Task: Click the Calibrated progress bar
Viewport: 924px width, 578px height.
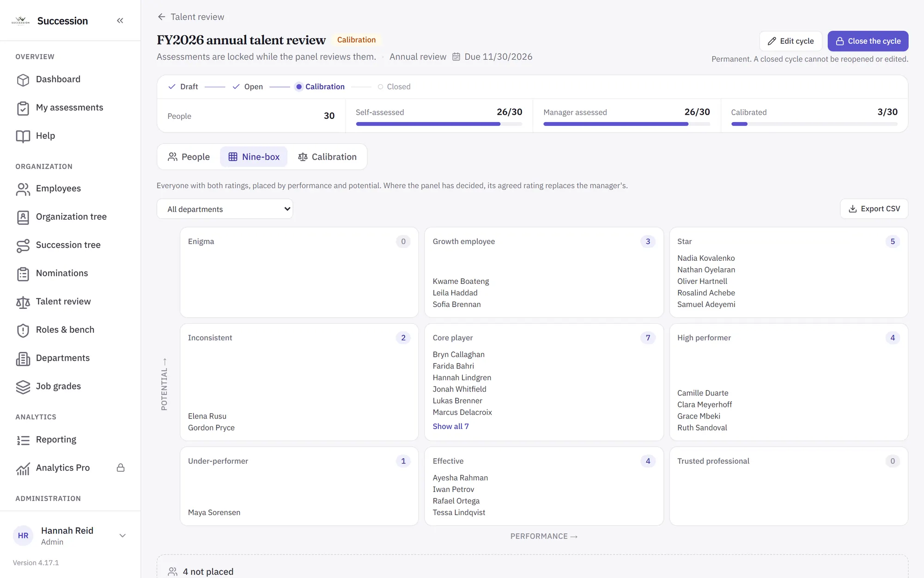Action: click(814, 124)
